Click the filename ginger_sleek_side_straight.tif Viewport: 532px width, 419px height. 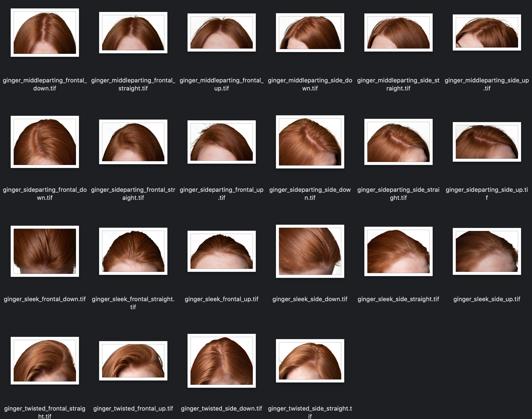coord(398,299)
